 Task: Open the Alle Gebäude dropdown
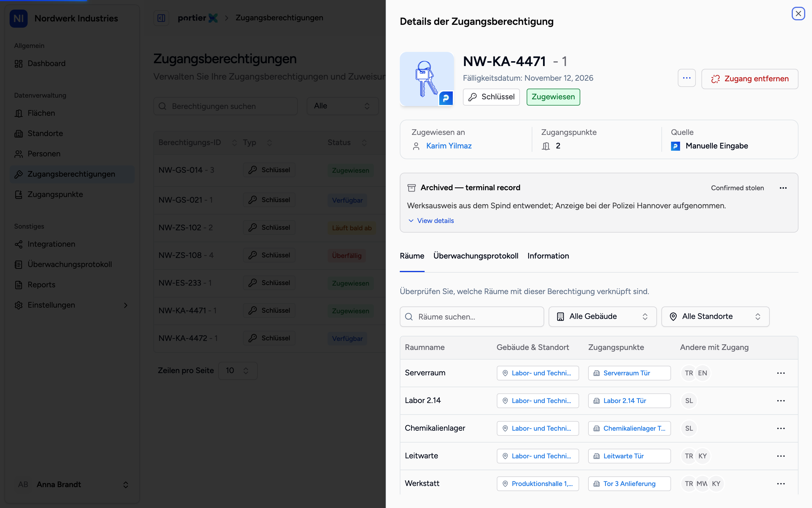[603, 316]
